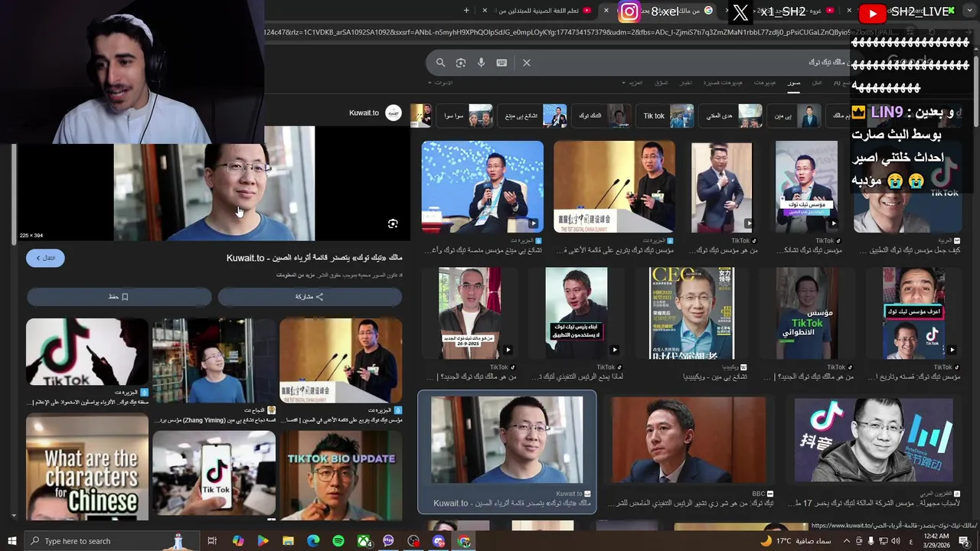Select the 'تشانغ يي مينغ' suggestion chip

pos(533,116)
